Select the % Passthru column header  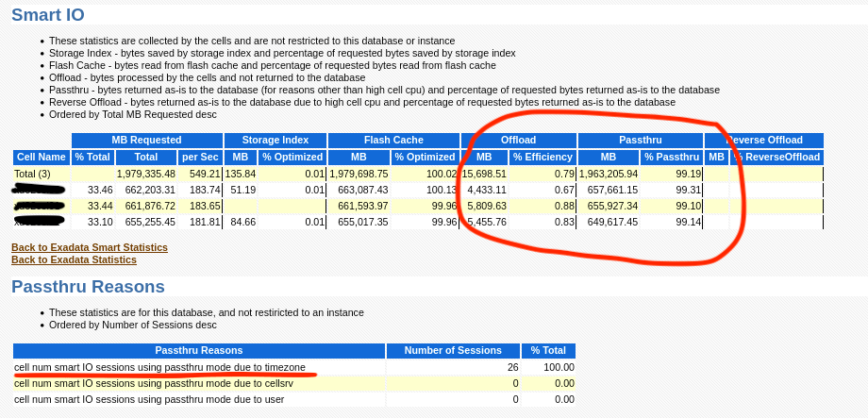[x=672, y=157]
